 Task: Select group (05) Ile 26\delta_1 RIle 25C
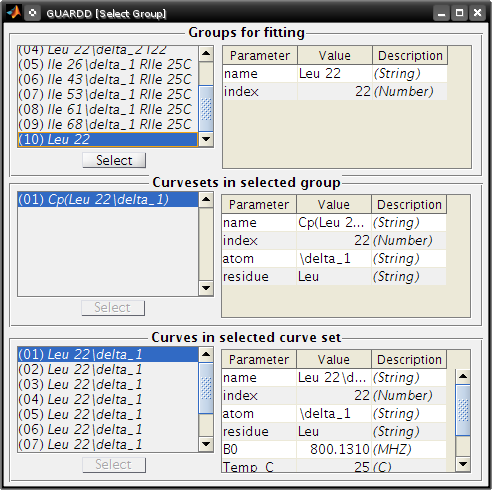coord(108,64)
